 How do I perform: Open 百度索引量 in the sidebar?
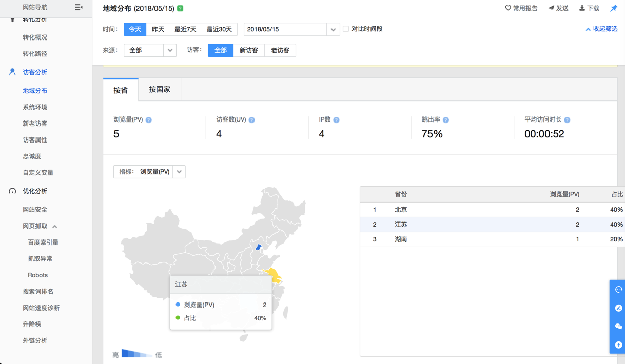pos(43,242)
